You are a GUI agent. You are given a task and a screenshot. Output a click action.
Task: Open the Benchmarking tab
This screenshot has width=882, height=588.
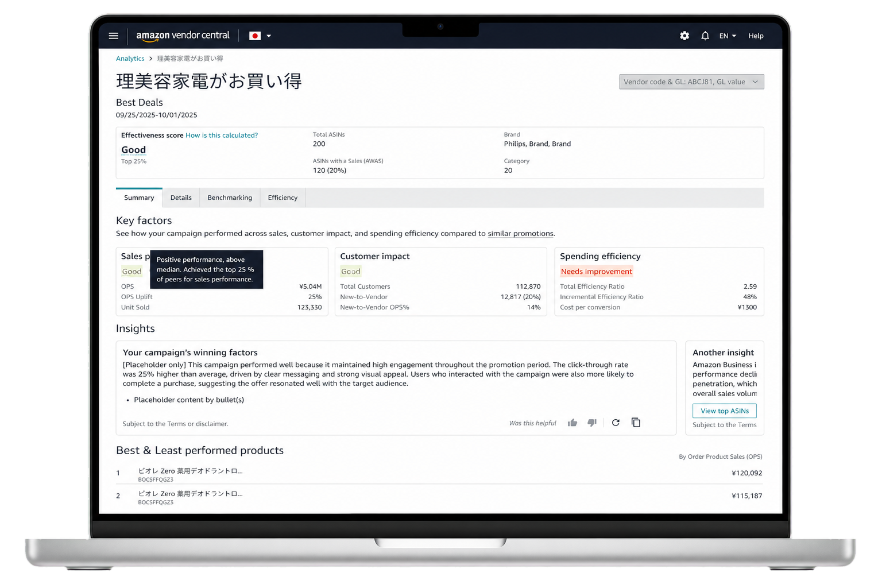coord(230,198)
